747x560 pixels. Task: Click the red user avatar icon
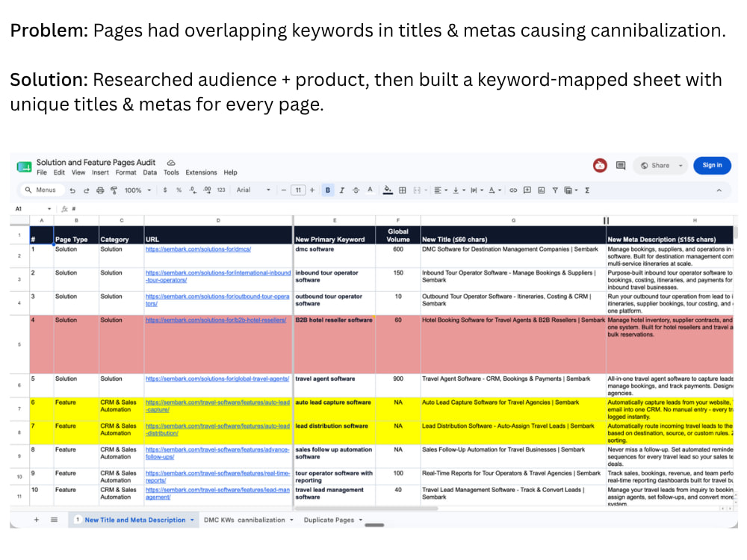click(x=600, y=165)
